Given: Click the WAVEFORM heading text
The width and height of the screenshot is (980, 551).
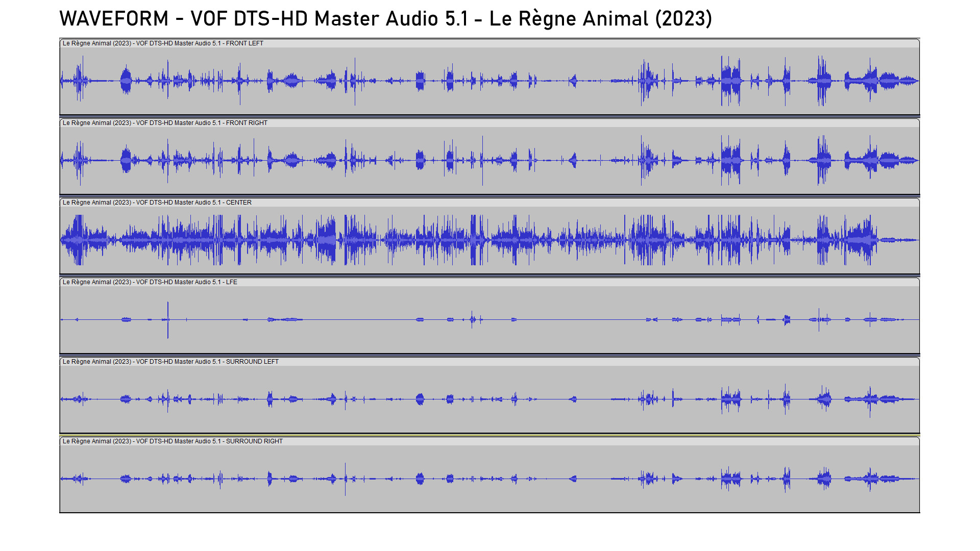Looking at the screenshot, I should [385, 19].
